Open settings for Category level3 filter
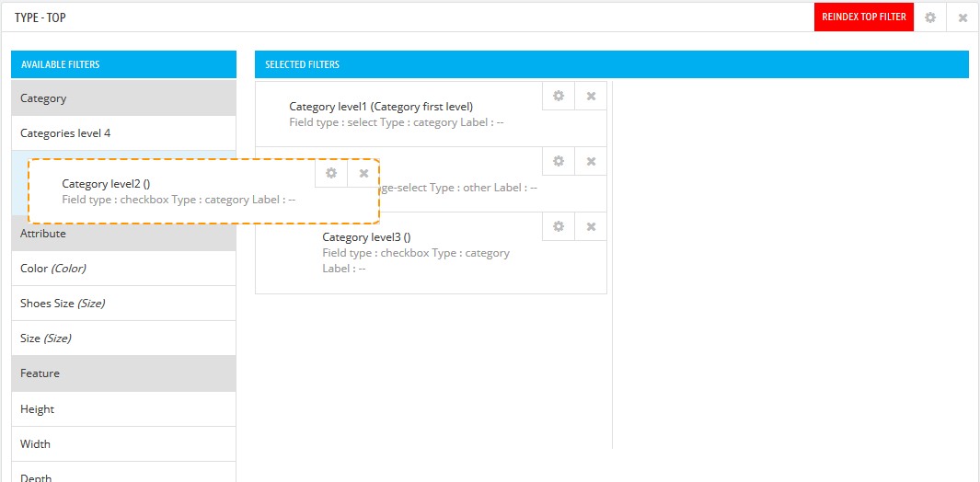The image size is (980, 482). pyautogui.click(x=559, y=225)
